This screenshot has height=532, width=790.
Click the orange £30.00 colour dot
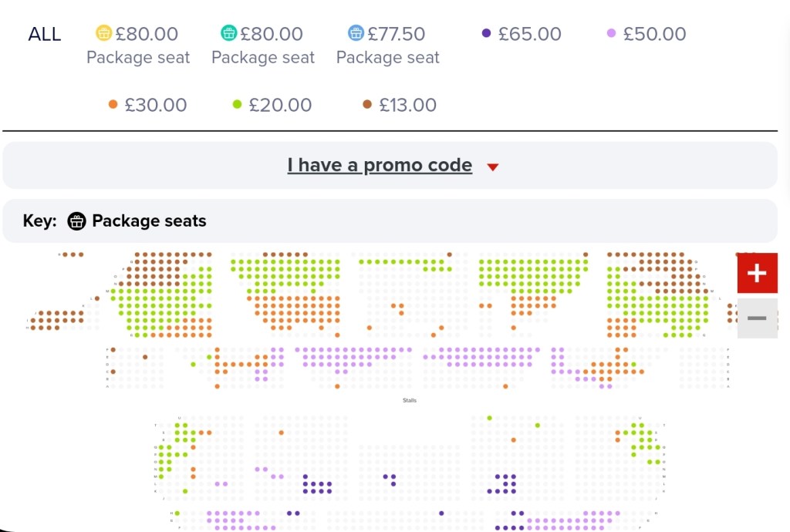point(113,104)
